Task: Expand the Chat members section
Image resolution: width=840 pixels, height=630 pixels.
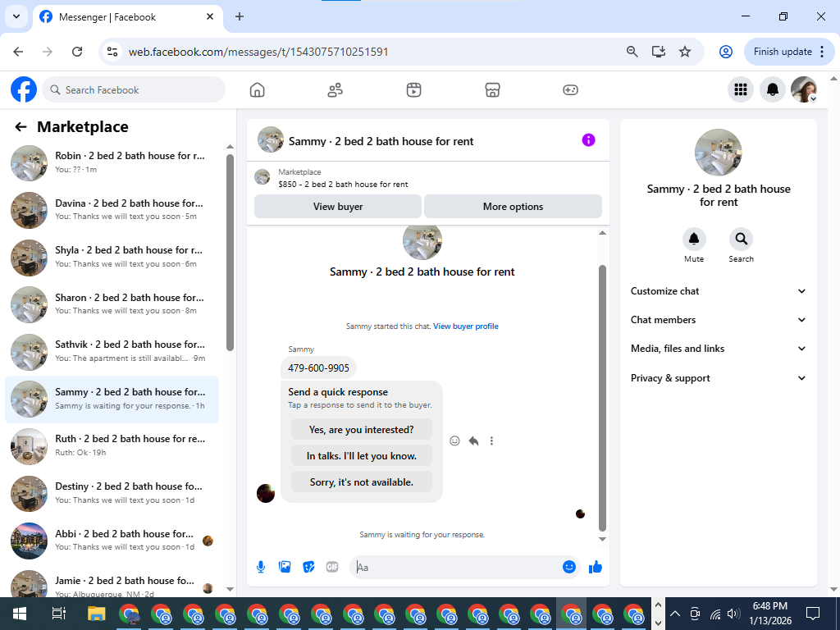Action: click(x=718, y=320)
